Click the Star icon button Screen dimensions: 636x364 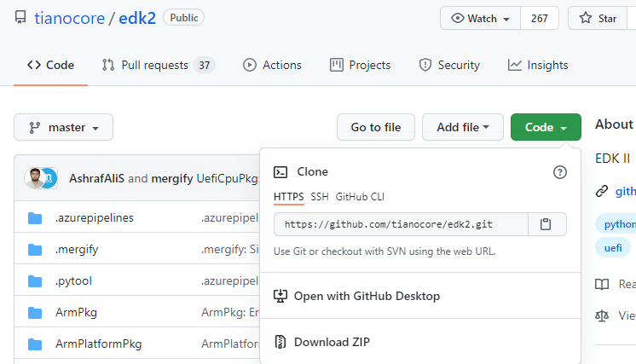tap(598, 18)
